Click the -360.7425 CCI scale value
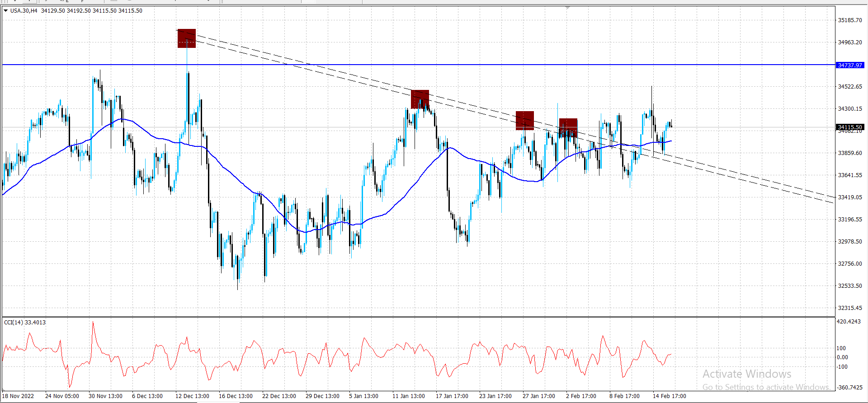Viewport: 868px width, 403px height. tap(849, 387)
